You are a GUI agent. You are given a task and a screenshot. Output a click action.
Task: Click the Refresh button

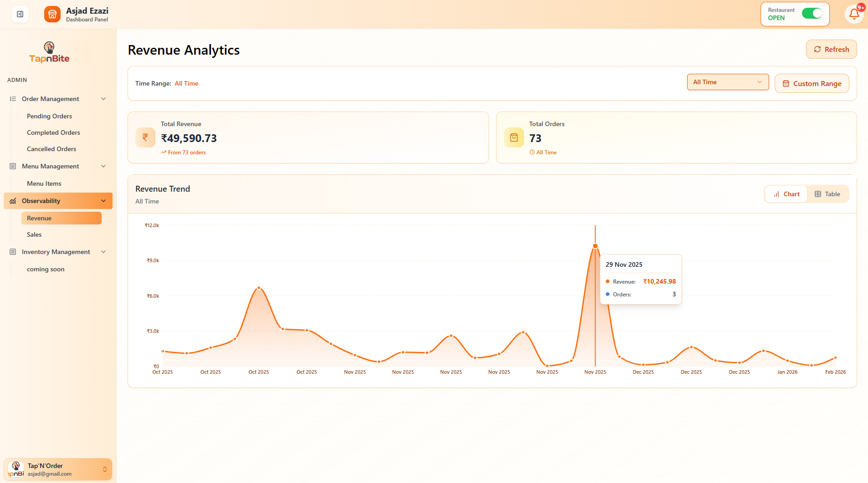click(831, 49)
